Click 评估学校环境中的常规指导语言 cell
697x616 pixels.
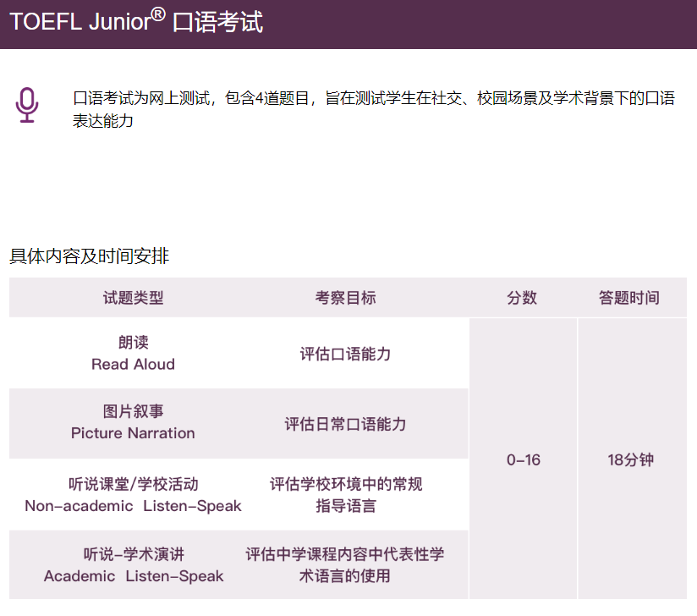345,495
